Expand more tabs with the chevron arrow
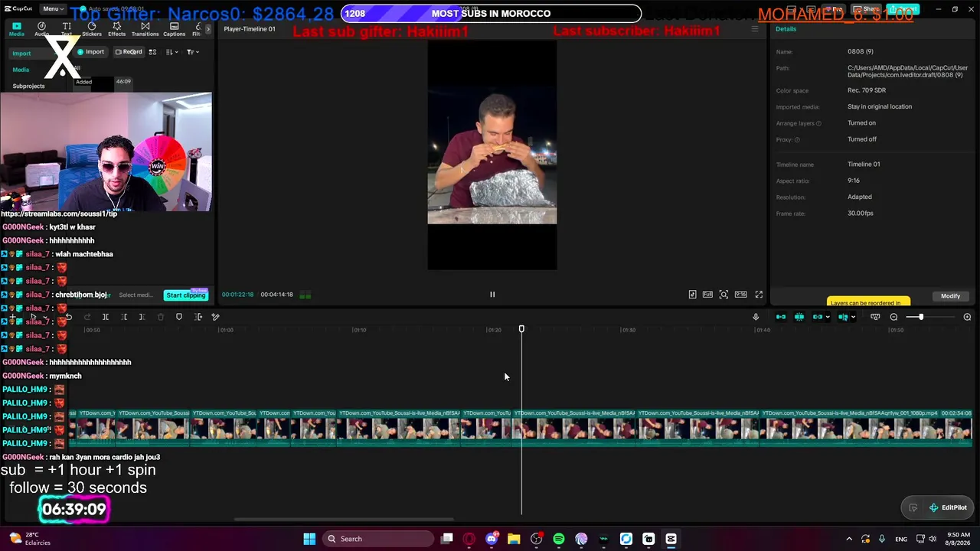Viewport: 980px width, 551px height. 207,29
